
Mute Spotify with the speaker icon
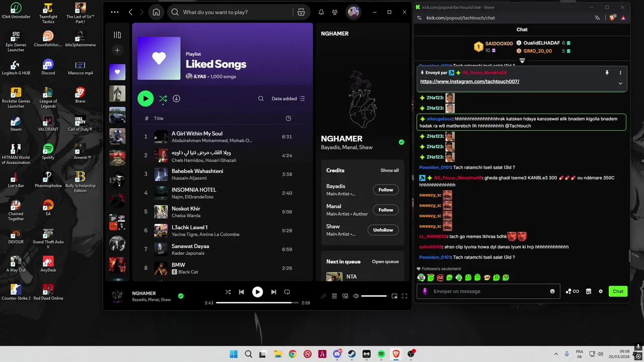point(356,296)
